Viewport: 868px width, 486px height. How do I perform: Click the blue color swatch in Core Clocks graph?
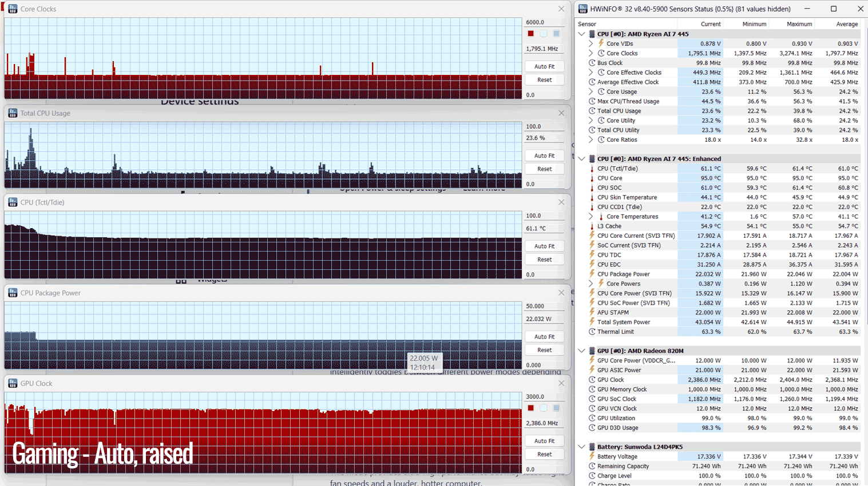point(556,34)
